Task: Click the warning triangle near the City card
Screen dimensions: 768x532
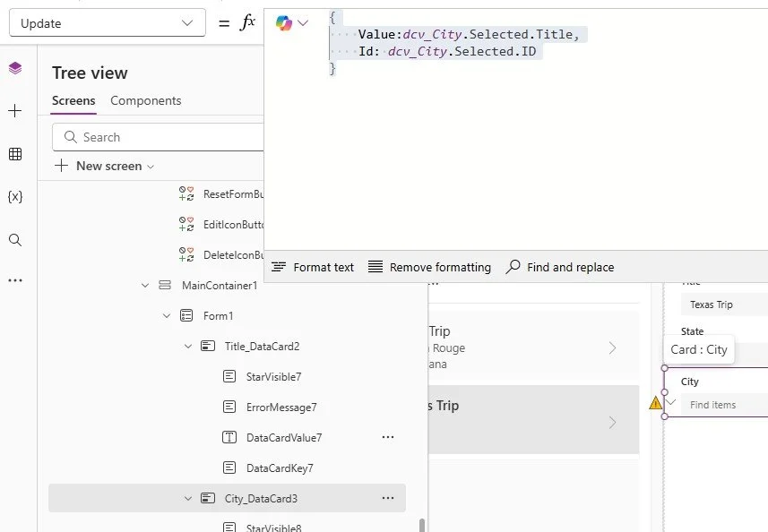Action: pos(657,404)
